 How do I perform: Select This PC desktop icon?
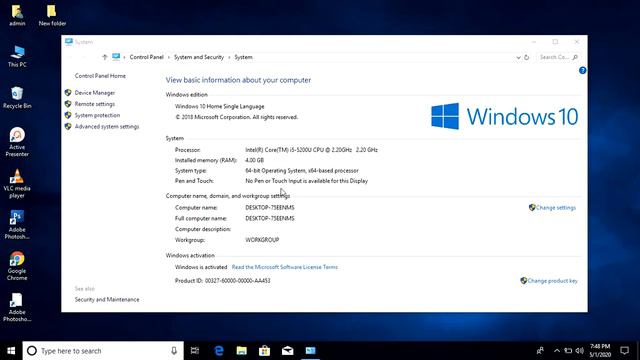[x=17, y=56]
